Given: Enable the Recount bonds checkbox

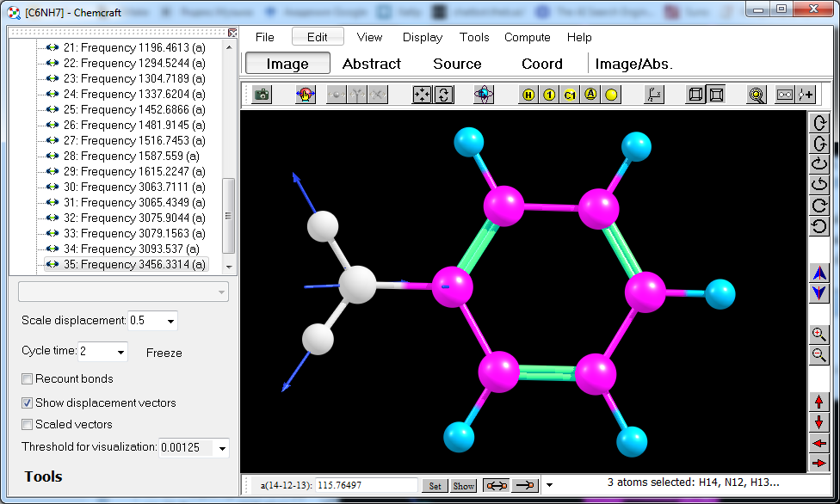Looking at the screenshot, I should coord(28,379).
